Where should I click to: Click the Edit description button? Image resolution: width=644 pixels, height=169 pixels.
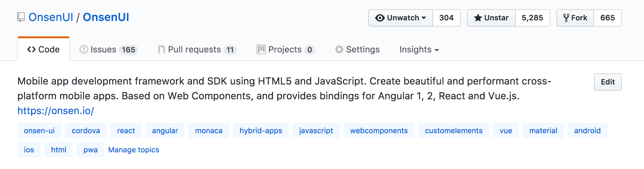(608, 82)
